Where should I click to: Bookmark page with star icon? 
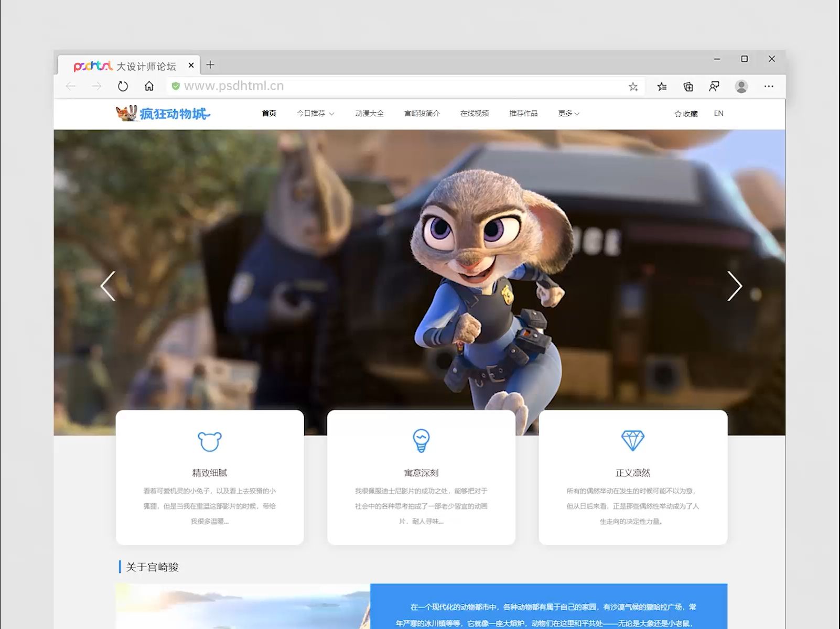(x=633, y=86)
